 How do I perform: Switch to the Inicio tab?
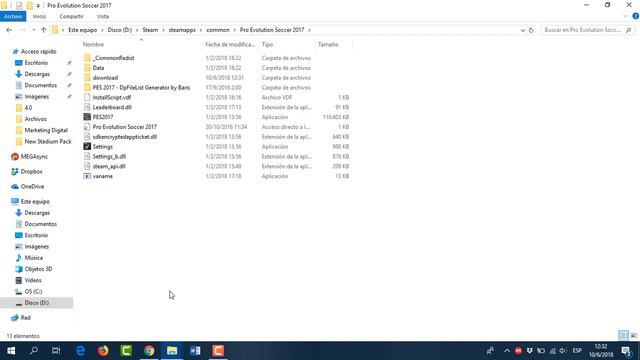[39, 16]
